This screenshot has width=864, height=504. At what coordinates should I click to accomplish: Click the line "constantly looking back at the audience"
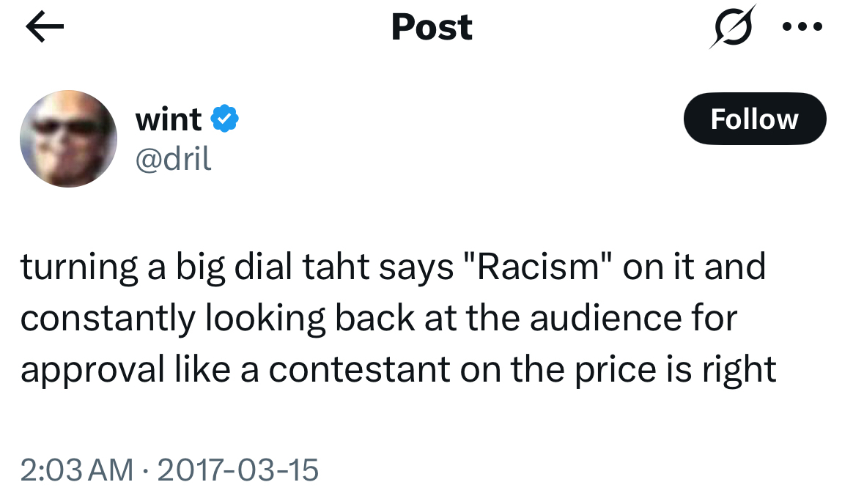(378, 319)
